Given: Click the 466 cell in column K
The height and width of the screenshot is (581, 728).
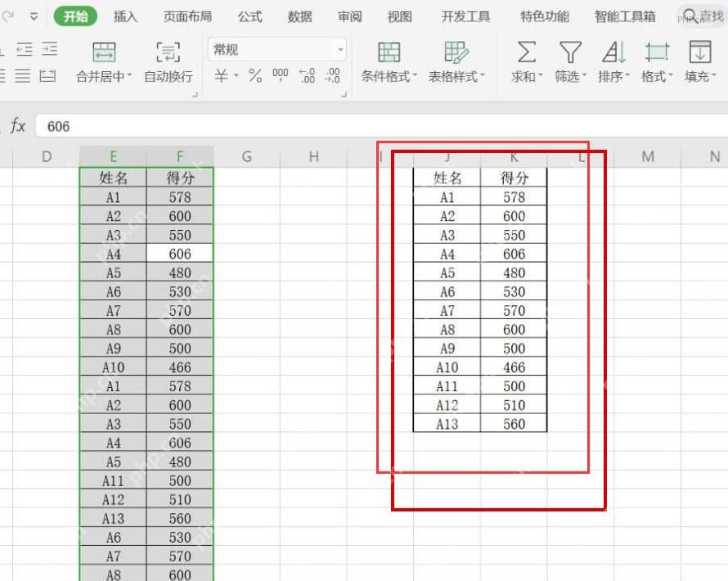Looking at the screenshot, I should [514, 367].
